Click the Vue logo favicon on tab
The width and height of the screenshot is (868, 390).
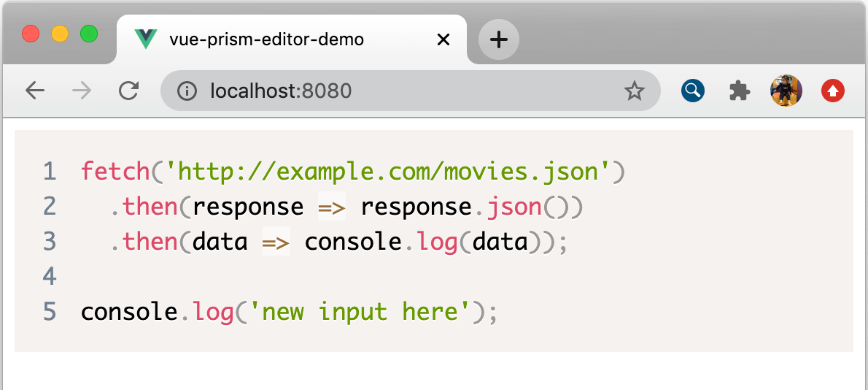(x=146, y=39)
